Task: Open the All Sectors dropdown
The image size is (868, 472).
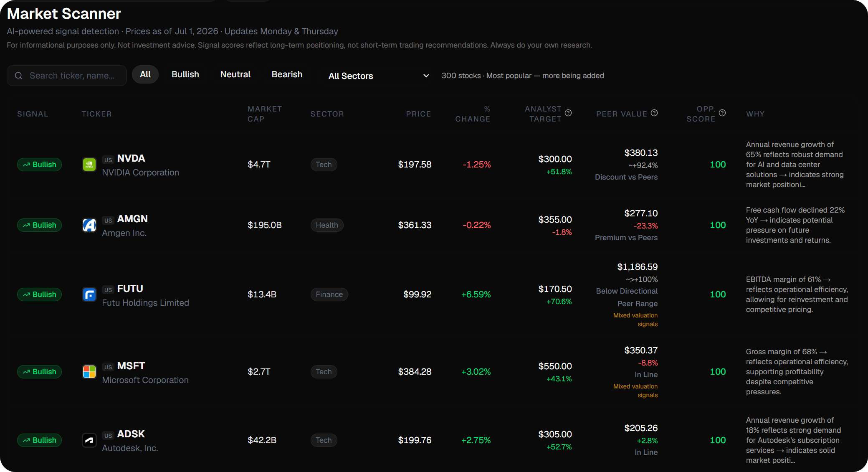Action: 379,76
